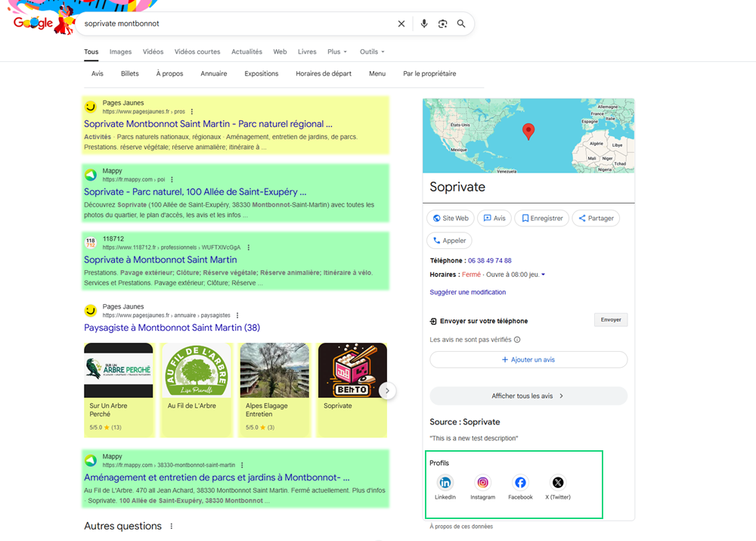Open the LinkedIn profile icon

click(445, 483)
